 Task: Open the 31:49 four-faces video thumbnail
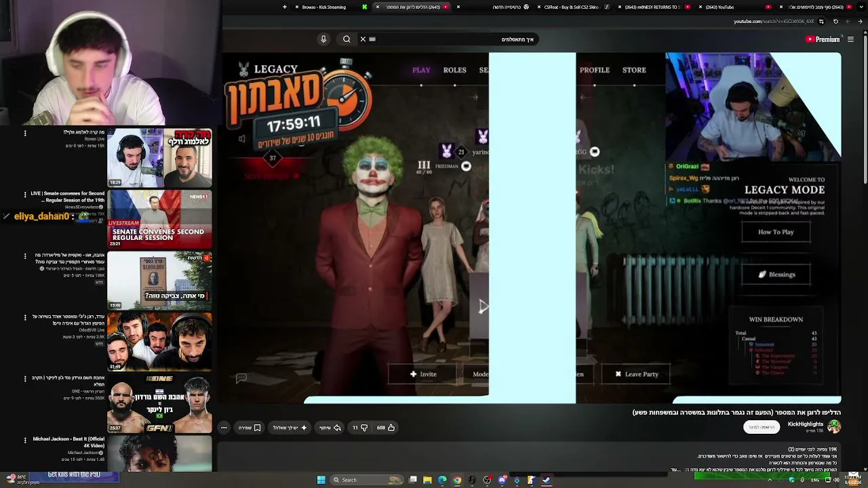coord(159,342)
